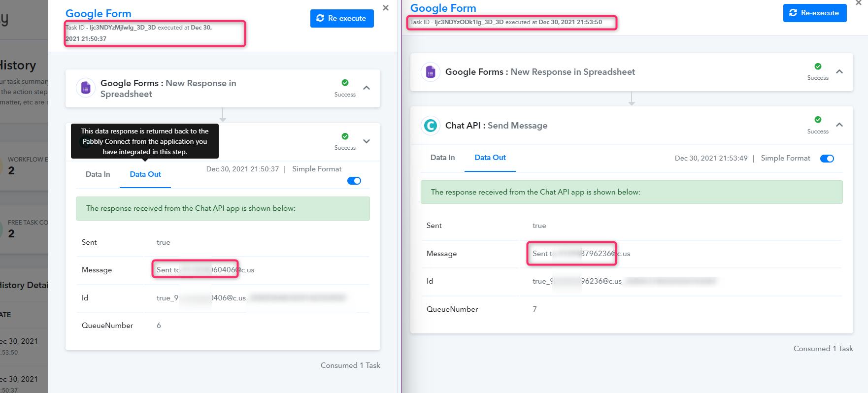Click WORKFLOW count card in background page

coord(24,166)
